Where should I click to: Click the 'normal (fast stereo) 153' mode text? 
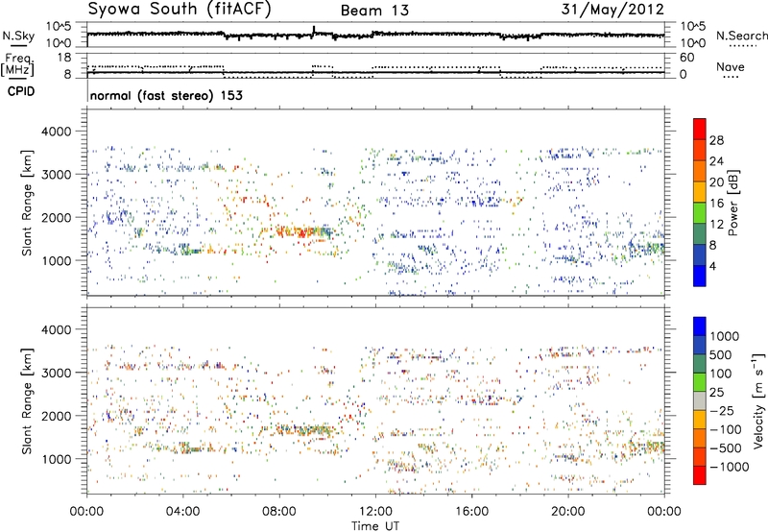pos(166,95)
